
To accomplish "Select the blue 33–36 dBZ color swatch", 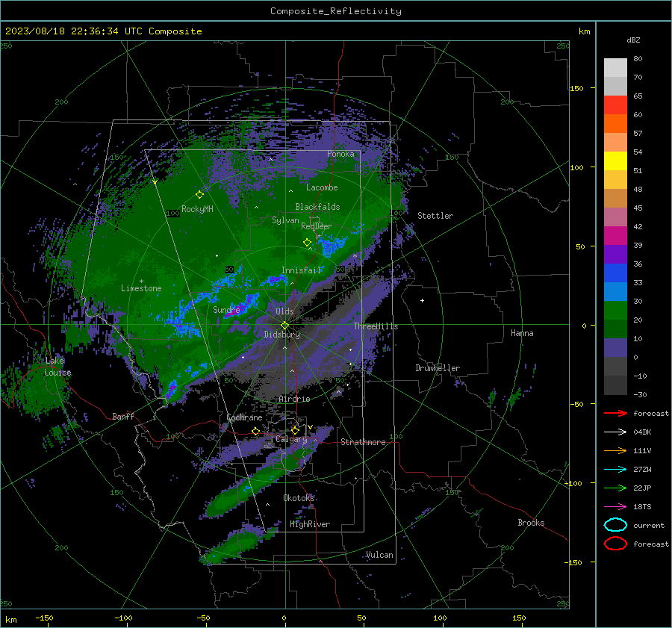I will point(615,273).
